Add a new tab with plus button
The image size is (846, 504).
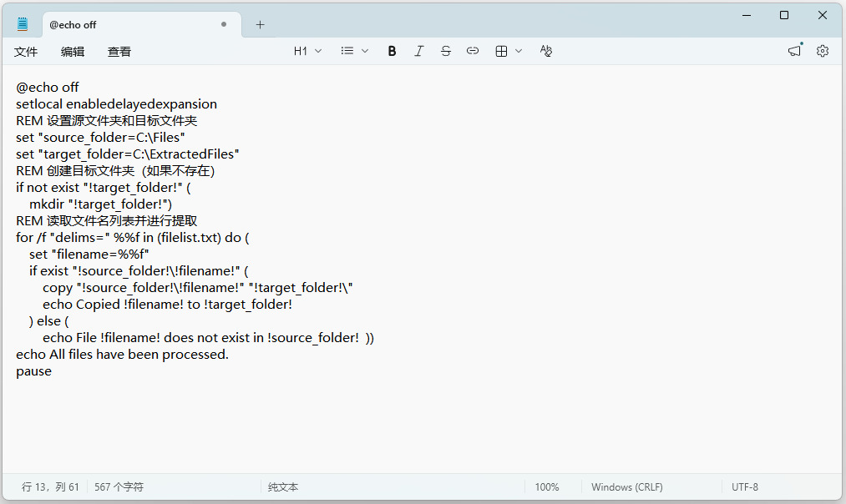(x=260, y=25)
